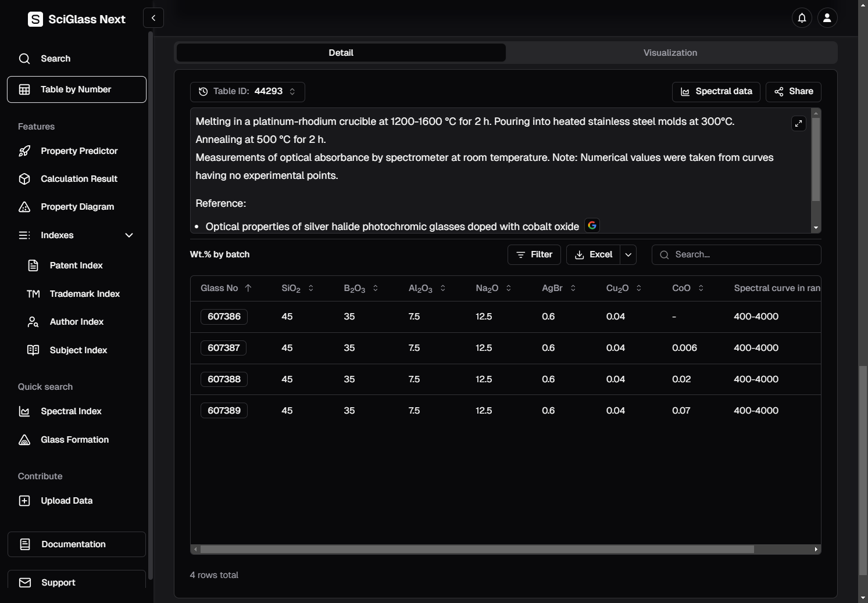Viewport: 868px width, 603px height.
Task: Click the notifications bell icon
Action: coord(802,18)
